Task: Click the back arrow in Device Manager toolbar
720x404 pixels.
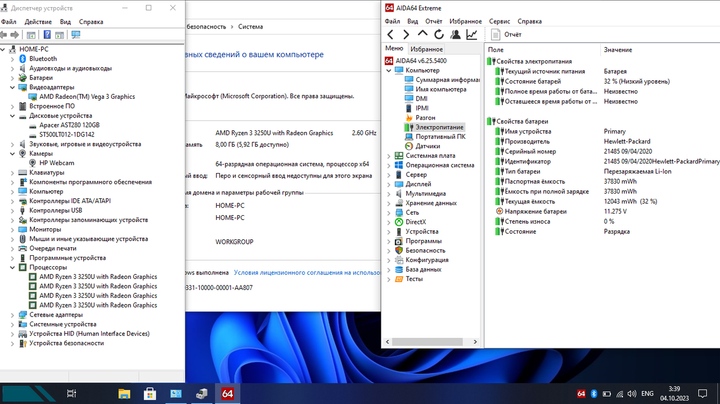Action: 4,34
